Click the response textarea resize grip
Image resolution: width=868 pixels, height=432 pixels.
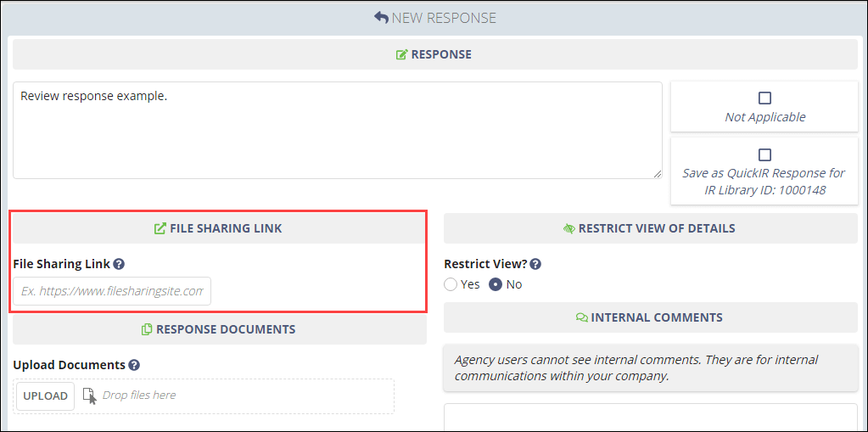pos(657,173)
